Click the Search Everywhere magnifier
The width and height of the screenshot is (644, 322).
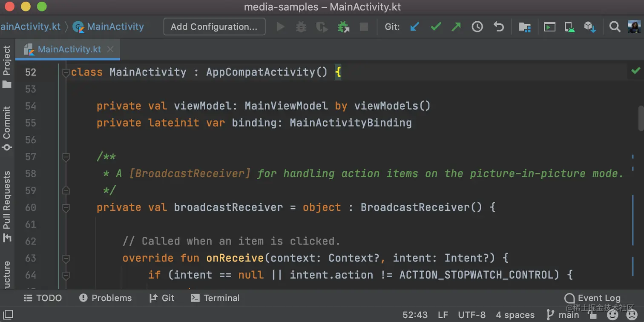pyautogui.click(x=615, y=27)
